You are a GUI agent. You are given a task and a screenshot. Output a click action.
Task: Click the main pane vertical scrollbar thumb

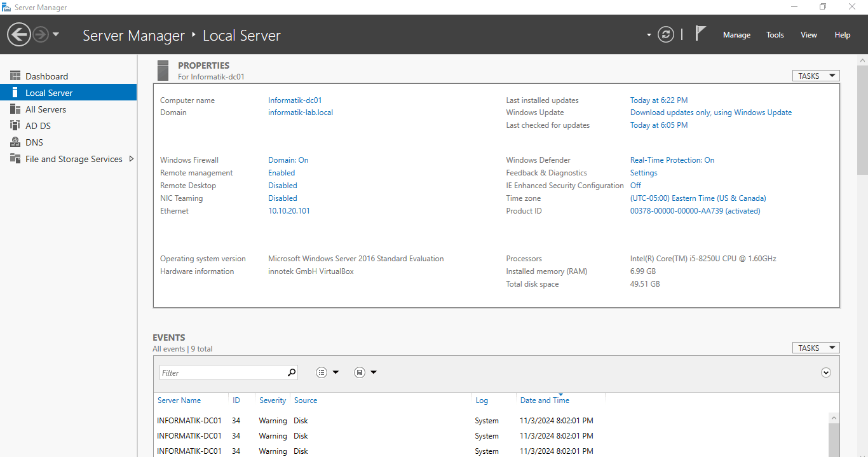tap(862, 119)
